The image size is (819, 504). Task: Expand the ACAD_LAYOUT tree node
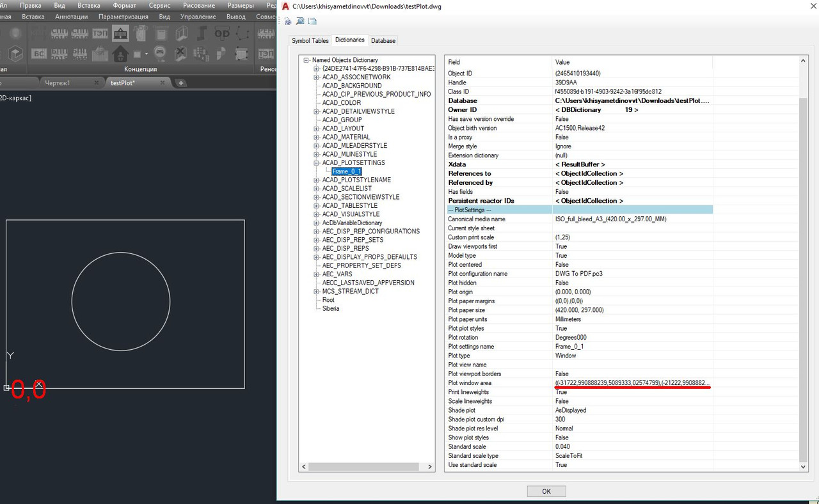pos(316,129)
